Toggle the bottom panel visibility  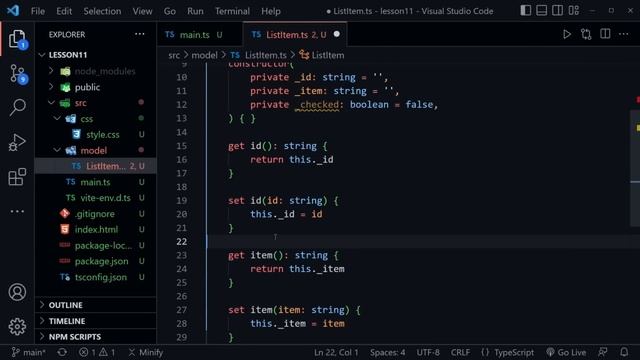pyautogui.click(x=542, y=11)
